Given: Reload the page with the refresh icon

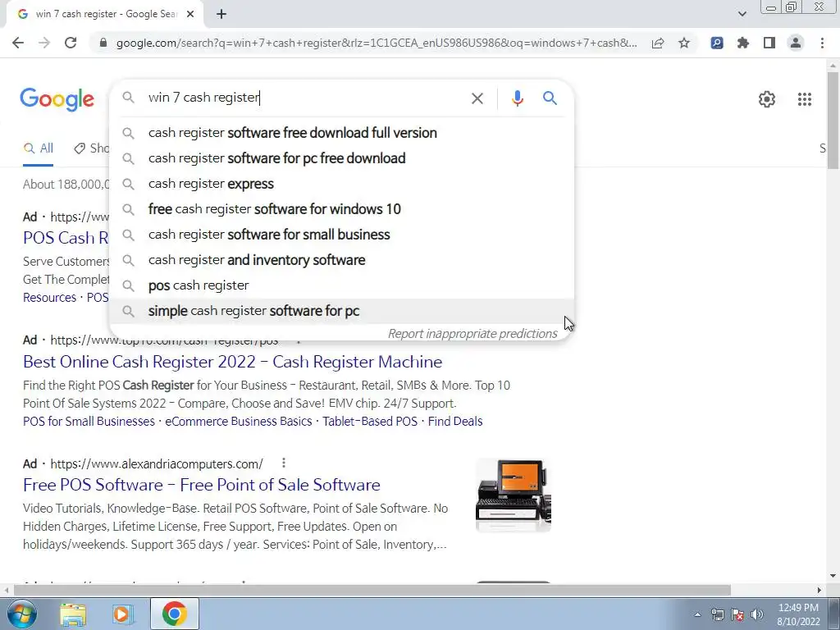Looking at the screenshot, I should [71, 43].
